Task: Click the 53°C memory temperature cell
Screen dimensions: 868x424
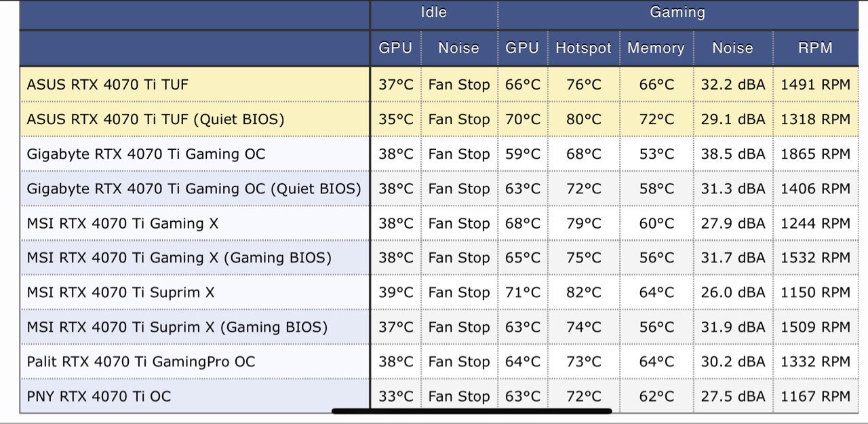Action: (x=656, y=154)
